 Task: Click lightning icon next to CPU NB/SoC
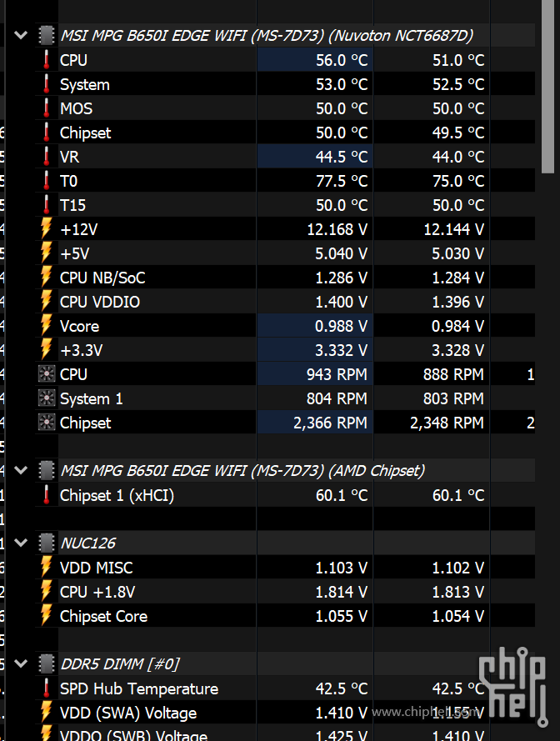tap(47, 278)
